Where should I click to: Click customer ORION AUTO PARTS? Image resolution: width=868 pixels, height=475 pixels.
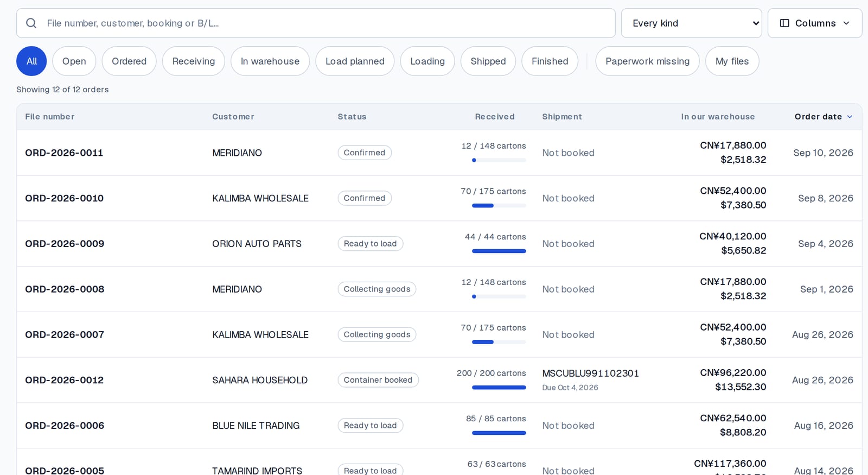(257, 244)
